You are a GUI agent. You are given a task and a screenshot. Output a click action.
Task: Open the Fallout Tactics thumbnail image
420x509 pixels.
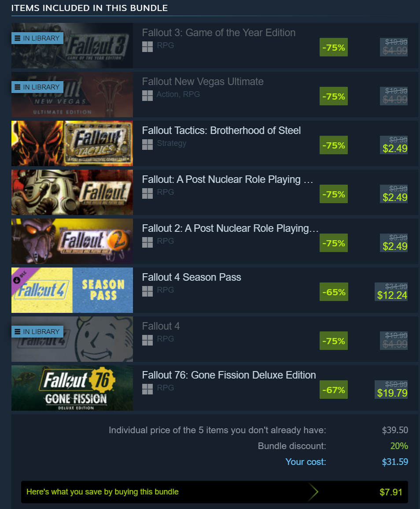72,144
